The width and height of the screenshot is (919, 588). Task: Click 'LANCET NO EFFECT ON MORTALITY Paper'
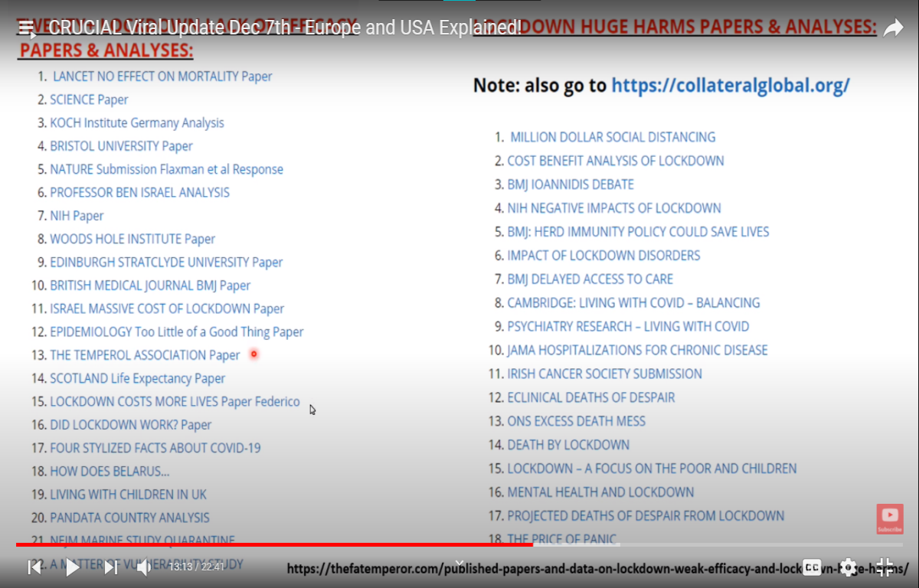click(162, 77)
